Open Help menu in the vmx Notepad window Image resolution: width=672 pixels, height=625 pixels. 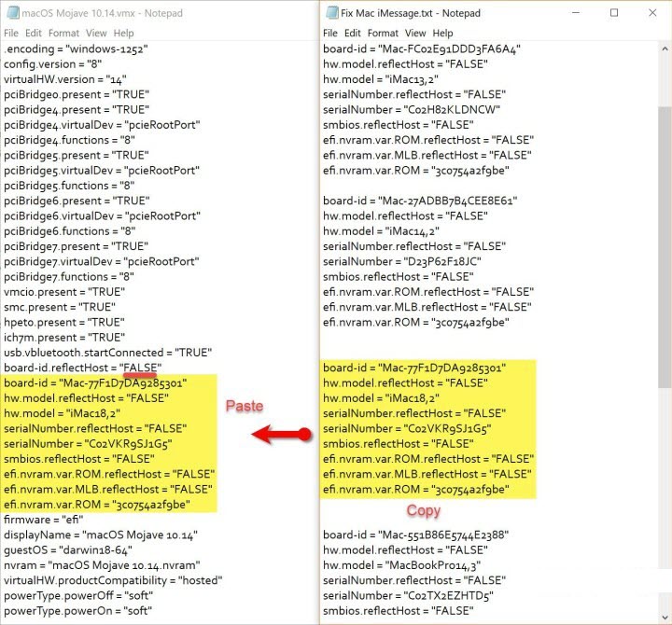[124, 34]
